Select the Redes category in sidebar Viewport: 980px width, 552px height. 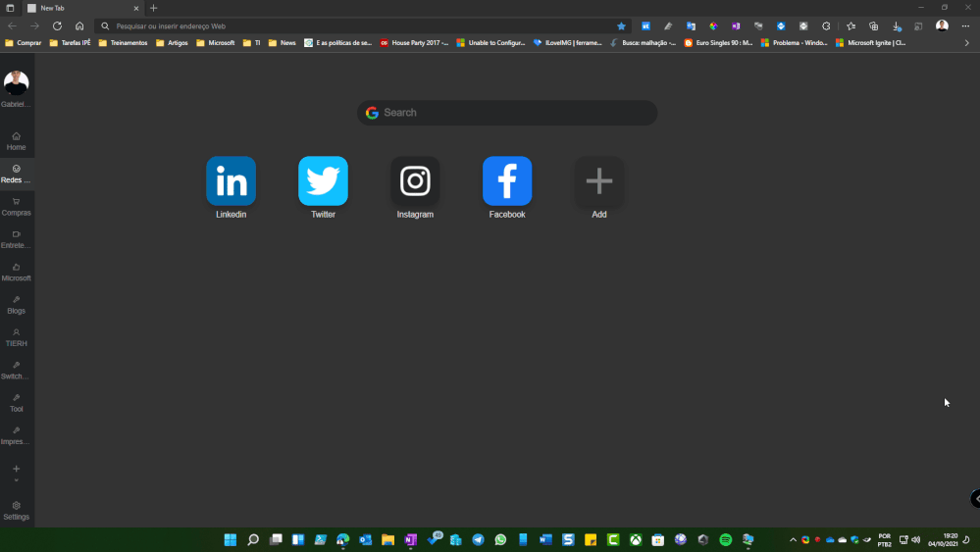click(x=17, y=174)
